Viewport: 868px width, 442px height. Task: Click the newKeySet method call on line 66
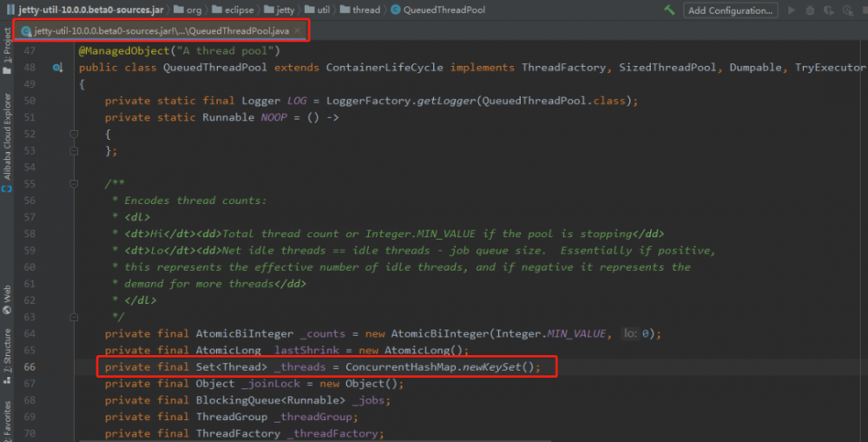click(x=491, y=367)
